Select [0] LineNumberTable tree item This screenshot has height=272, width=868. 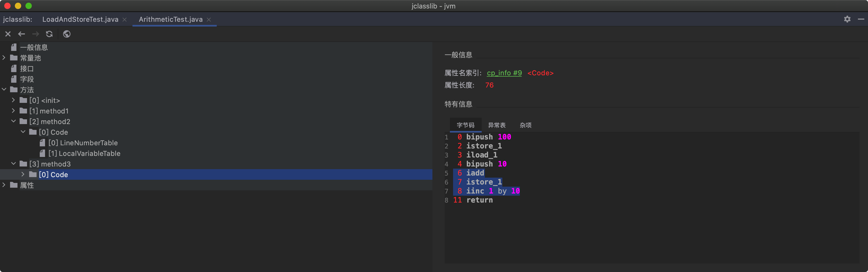coord(83,143)
